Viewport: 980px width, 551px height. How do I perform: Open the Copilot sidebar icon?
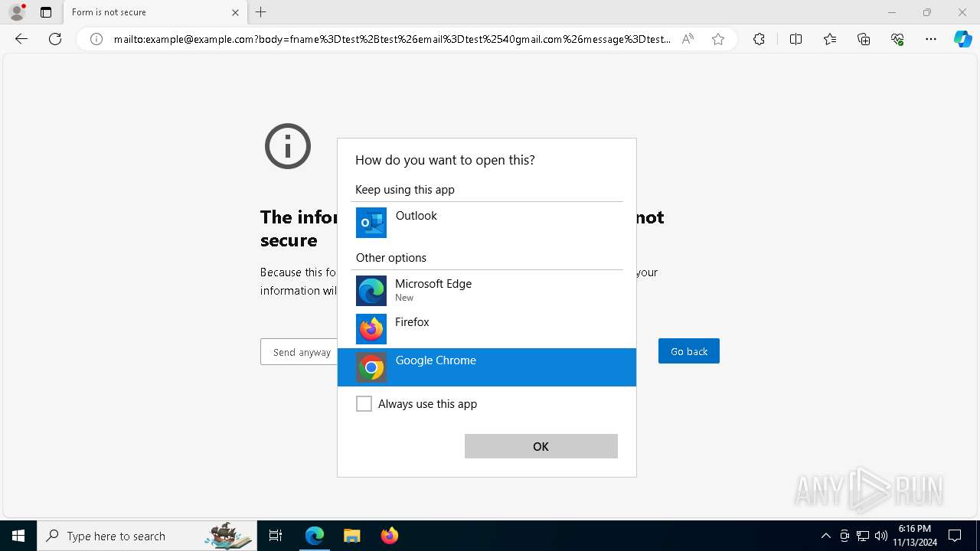tap(962, 39)
